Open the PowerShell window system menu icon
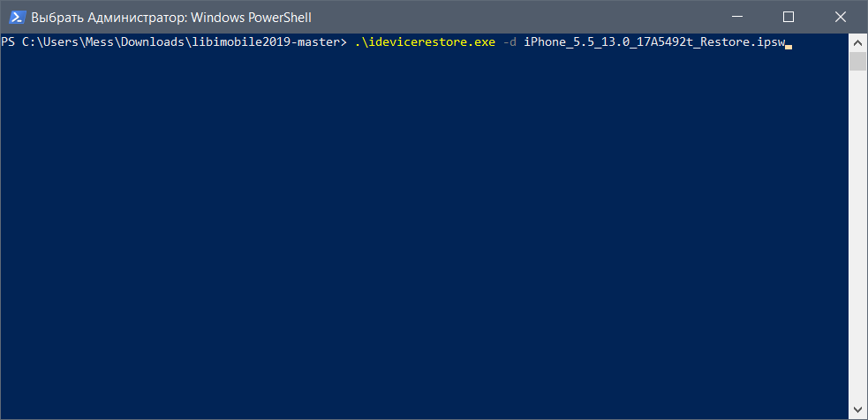The height and width of the screenshot is (420, 868). 16,17
